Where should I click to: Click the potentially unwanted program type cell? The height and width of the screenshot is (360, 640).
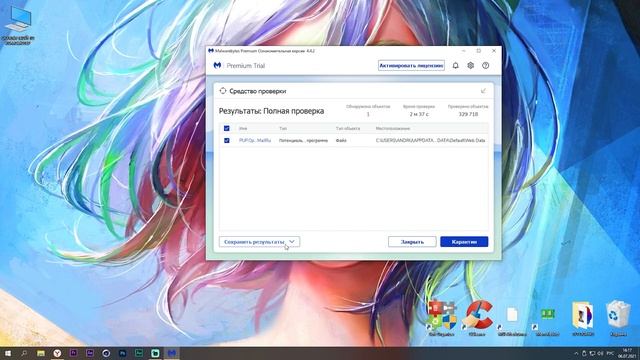click(x=303, y=140)
